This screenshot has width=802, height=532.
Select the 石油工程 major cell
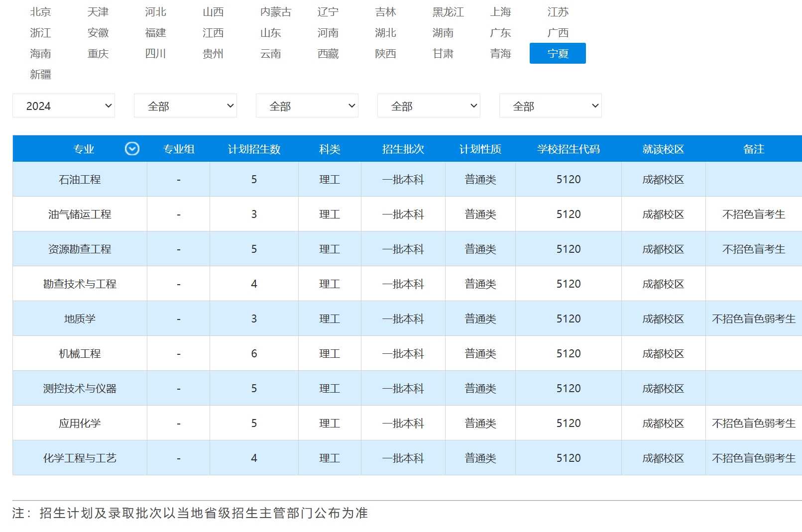point(80,179)
